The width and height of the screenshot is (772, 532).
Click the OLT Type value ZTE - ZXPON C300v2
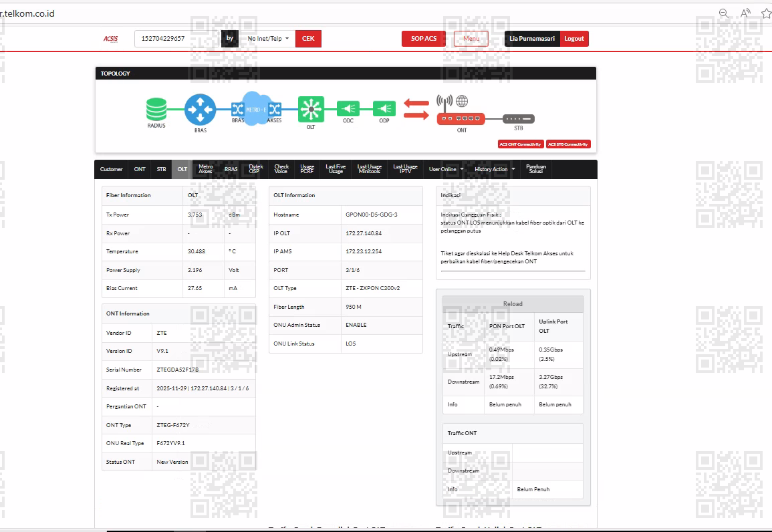point(373,289)
